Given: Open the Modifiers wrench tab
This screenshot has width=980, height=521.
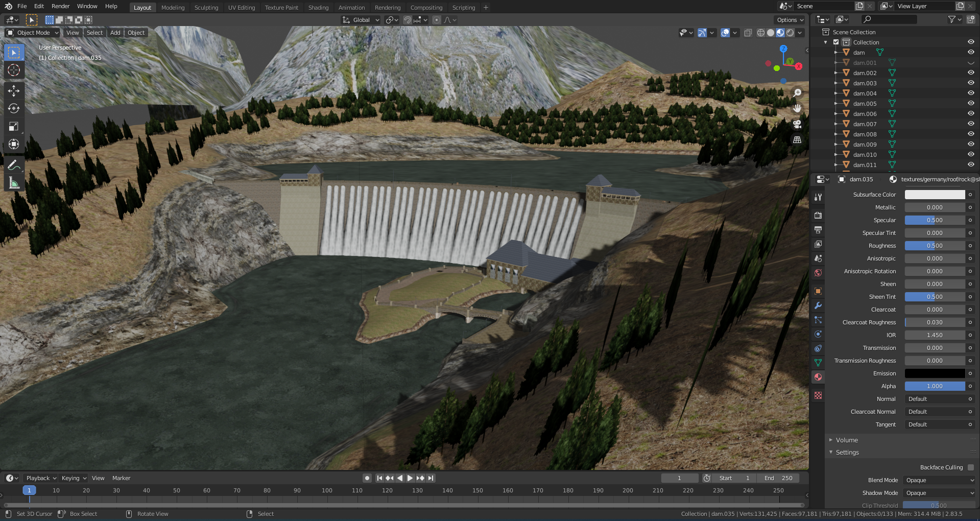Looking at the screenshot, I should [x=818, y=305].
